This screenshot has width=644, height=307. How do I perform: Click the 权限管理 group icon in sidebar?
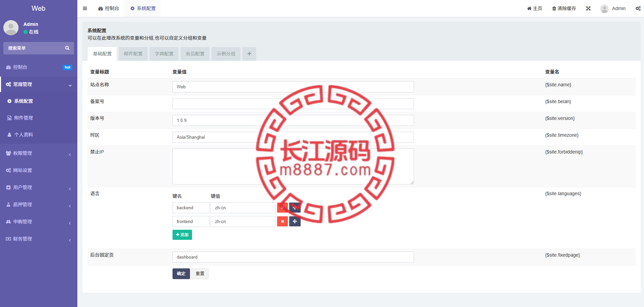pos(8,153)
